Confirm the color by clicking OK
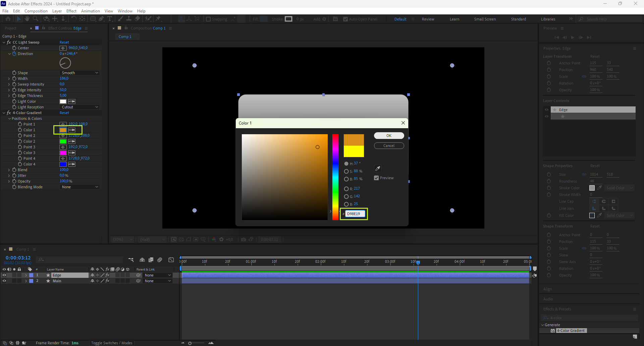This screenshot has height=346, width=644. pyautogui.click(x=389, y=136)
